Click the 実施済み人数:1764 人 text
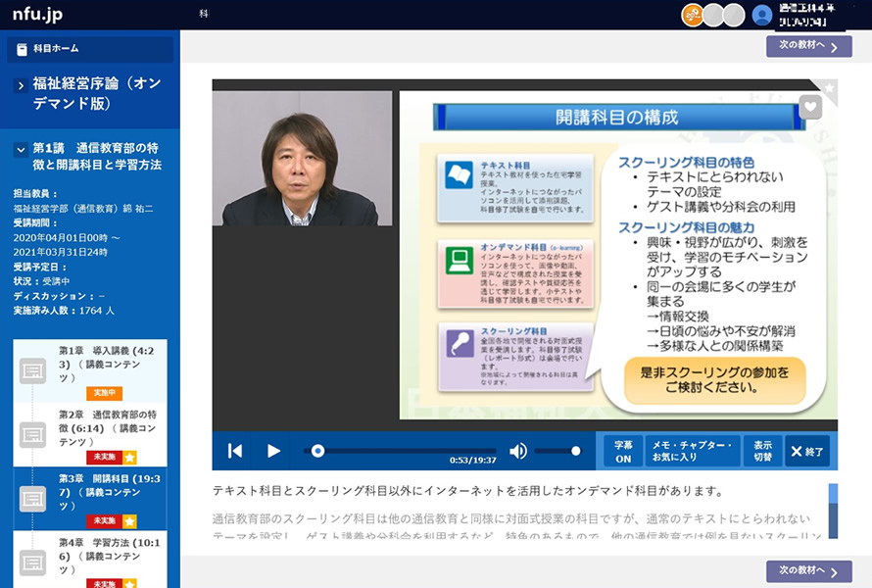This screenshot has width=872, height=588. pos(64,311)
